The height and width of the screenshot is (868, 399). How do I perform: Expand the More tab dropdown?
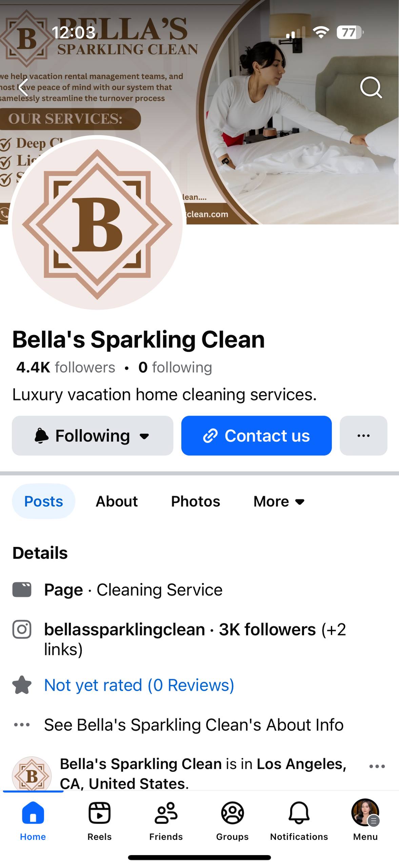[x=279, y=501]
